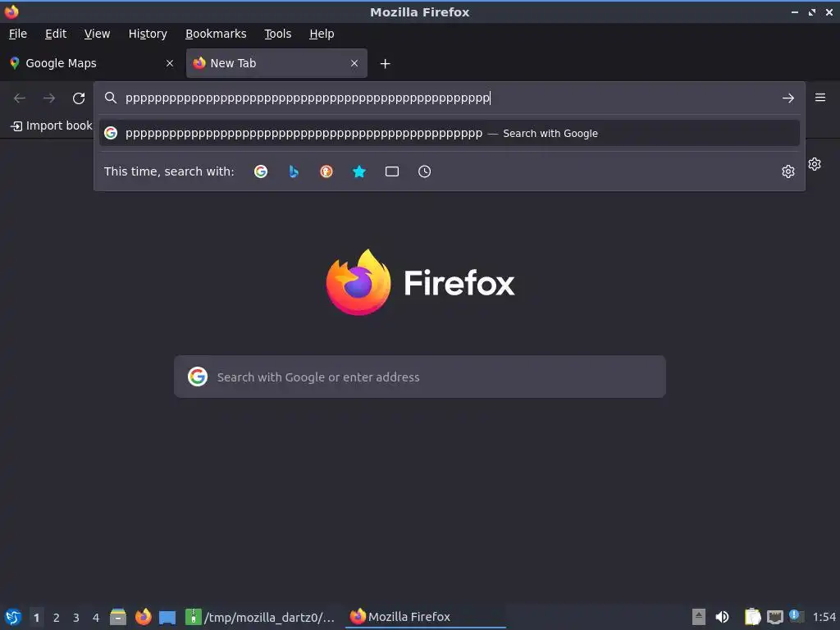The height and width of the screenshot is (630, 840).
Task: Click the taskbar clock showing 1:54
Action: click(x=824, y=617)
